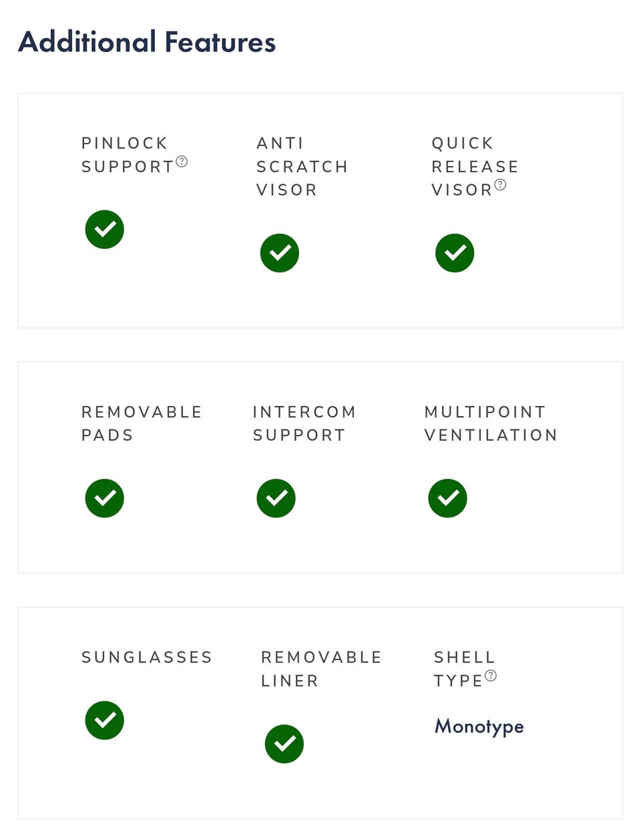
Task: Click the Shell Type help icon
Action: click(x=491, y=676)
